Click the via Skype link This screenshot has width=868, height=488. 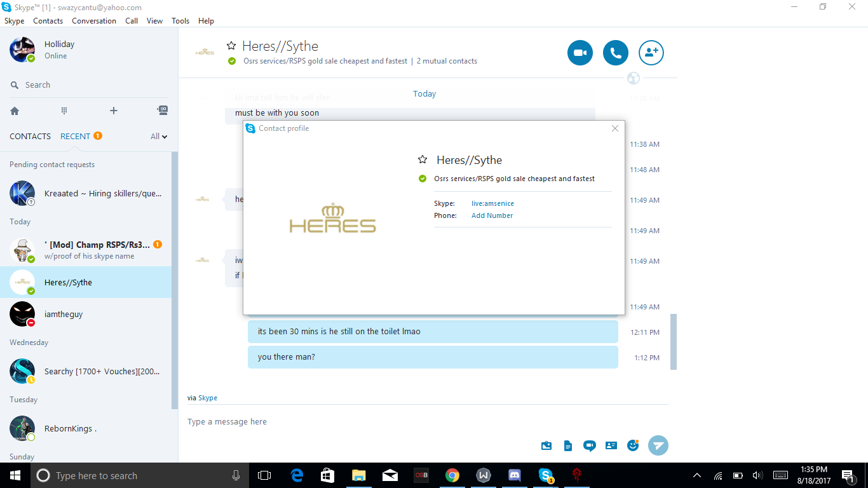(x=208, y=398)
